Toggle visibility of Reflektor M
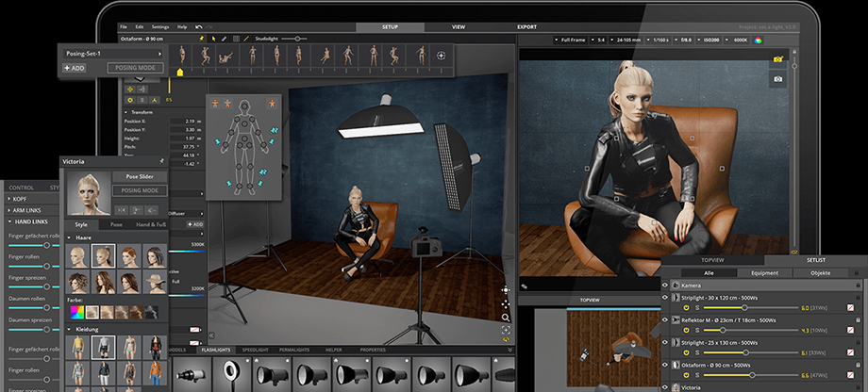The height and width of the screenshot is (392, 868). tap(666, 319)
